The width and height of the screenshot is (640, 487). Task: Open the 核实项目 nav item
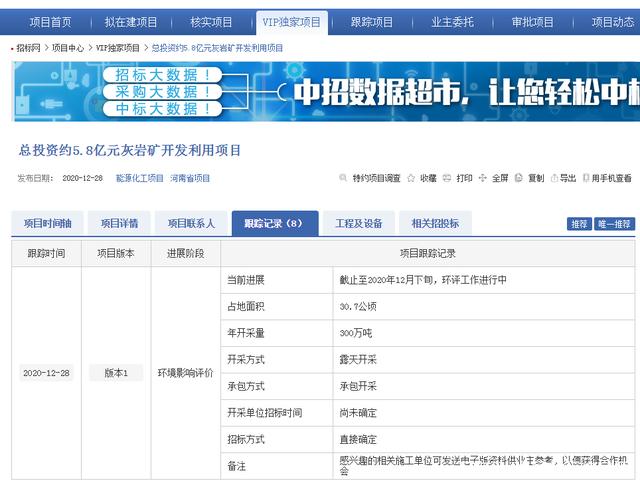211,22
